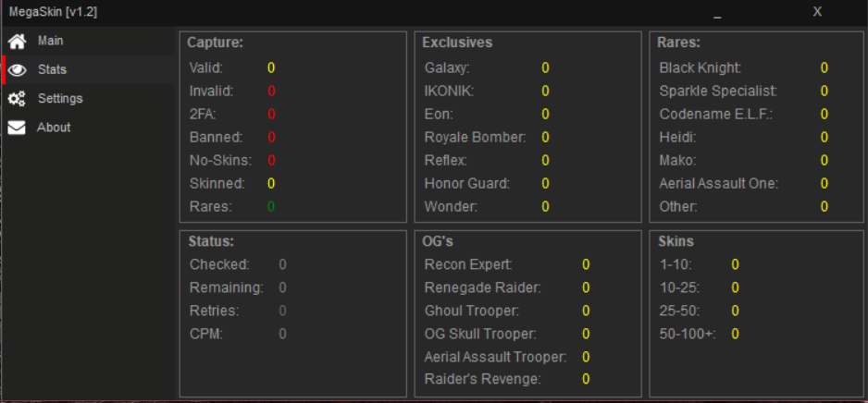
Task: Open the Main page label
Action: pos(50,42)
